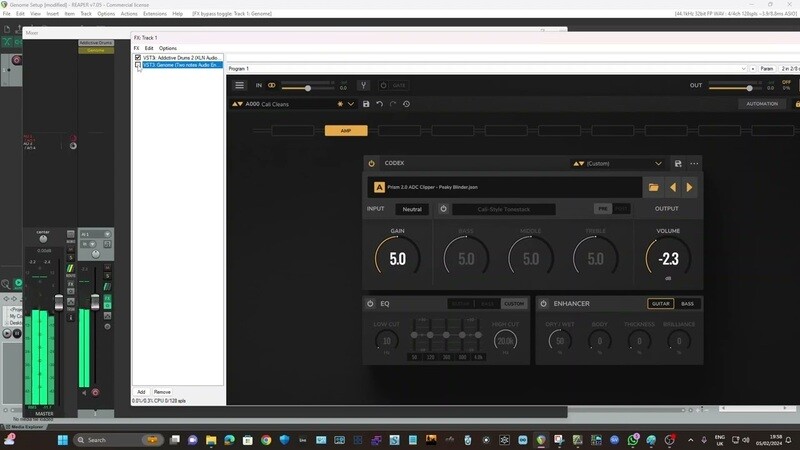Toggle the CODEX power button

(371, 163)
